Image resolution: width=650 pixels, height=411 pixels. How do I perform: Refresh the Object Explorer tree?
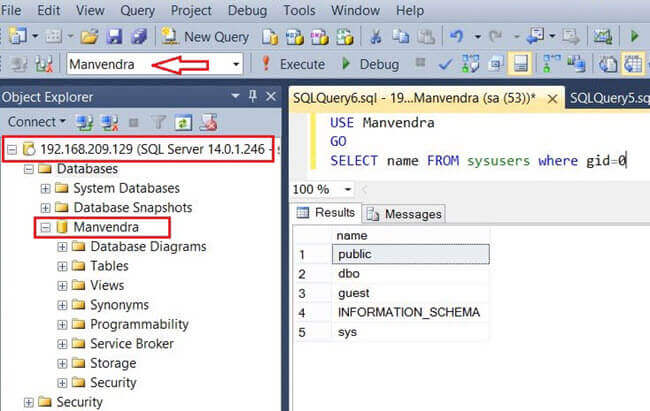point(183,122)
